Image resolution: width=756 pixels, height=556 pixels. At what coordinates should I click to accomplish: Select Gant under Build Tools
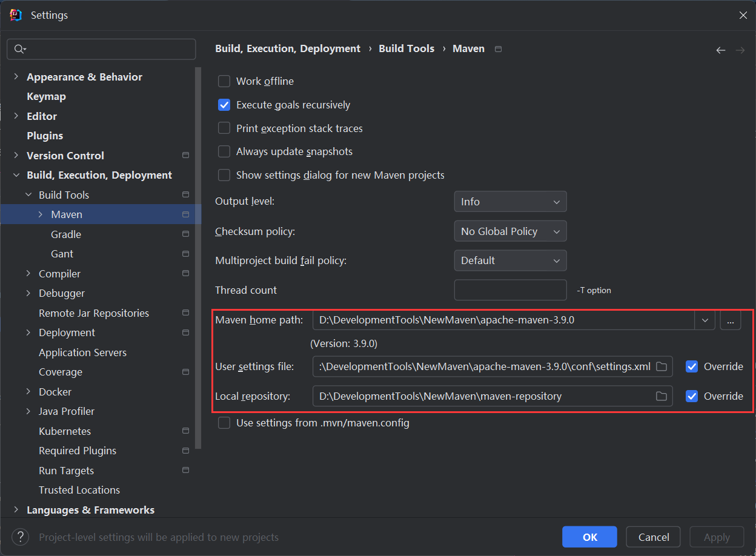tap(62, 254)
